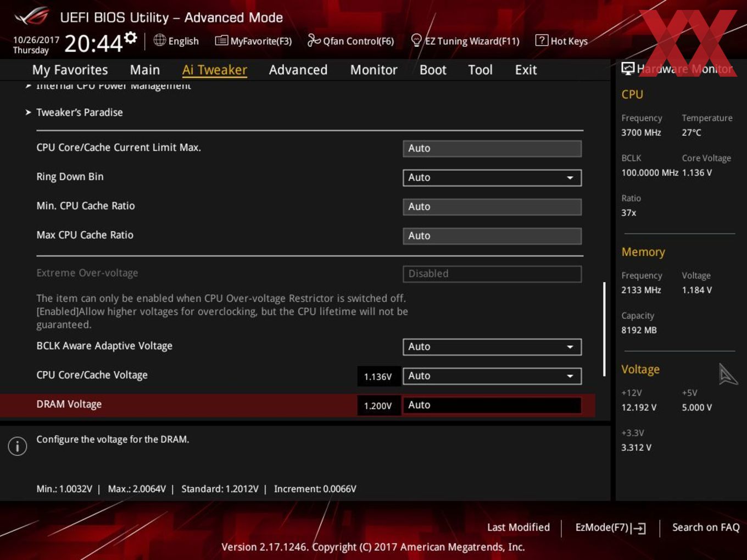View Last Modified settings
Screen dimensions: 747x560
tap(519, 527)
